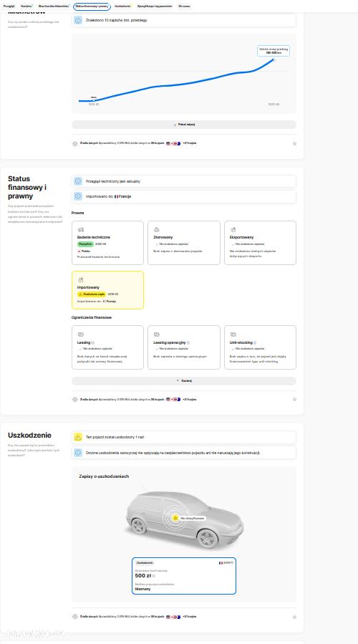358x644 pixels.
Task: Click data sources gear icon in mileage section
Action: (74, 144)
